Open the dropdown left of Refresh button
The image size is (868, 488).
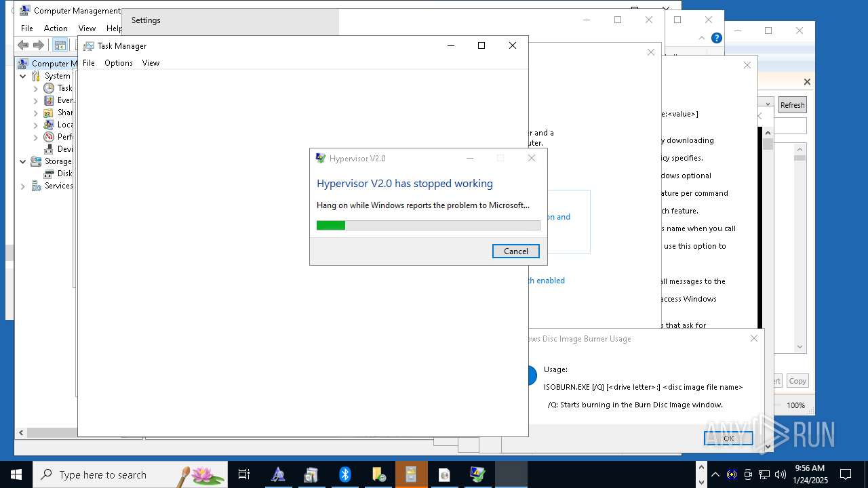point(768,104)
